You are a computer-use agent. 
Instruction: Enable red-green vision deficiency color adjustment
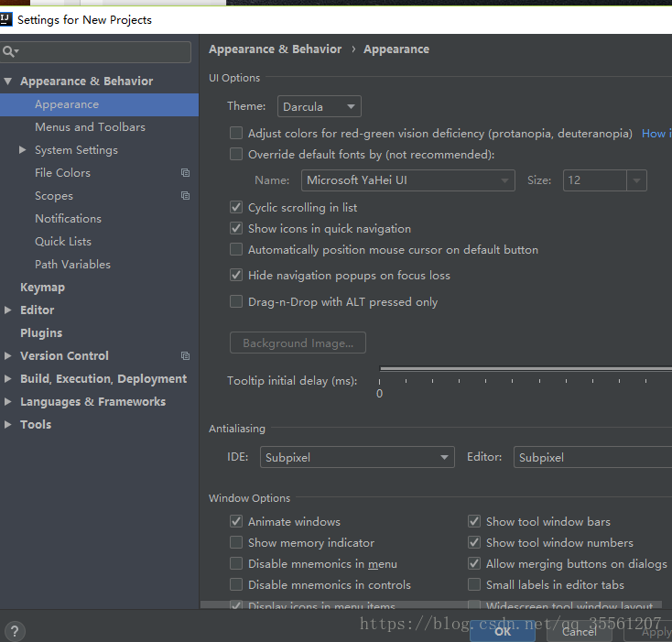pyautogui.click(x=236, y=133)
